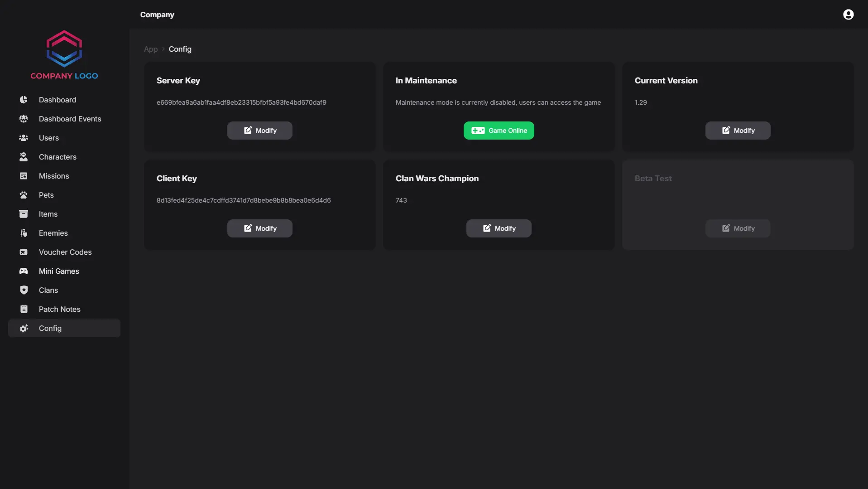
Task: Open the Dashboard Events menu item
Action: [70, 119]
